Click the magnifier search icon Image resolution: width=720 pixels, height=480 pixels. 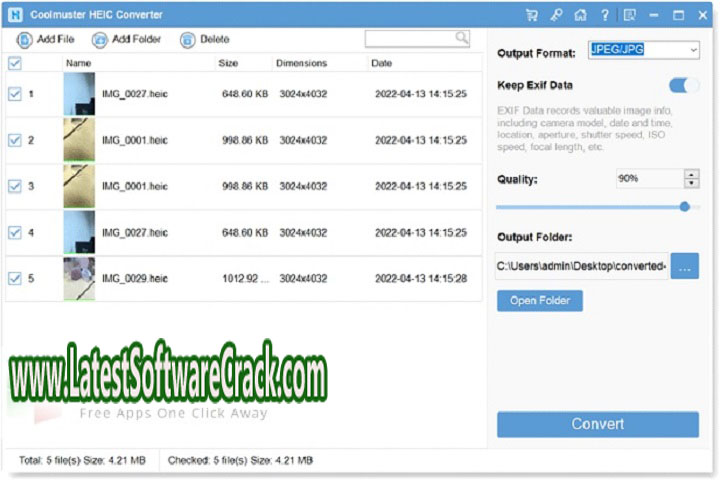[461, 38]
